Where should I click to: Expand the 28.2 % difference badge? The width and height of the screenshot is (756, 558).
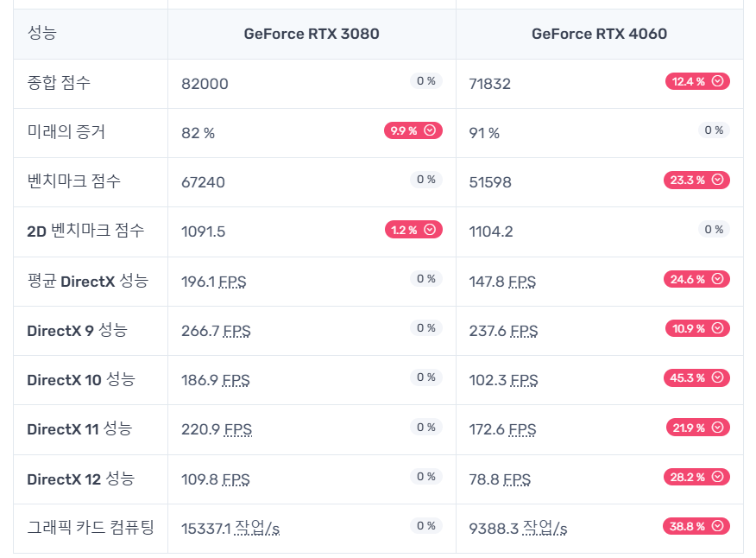(x=696, y=477)
